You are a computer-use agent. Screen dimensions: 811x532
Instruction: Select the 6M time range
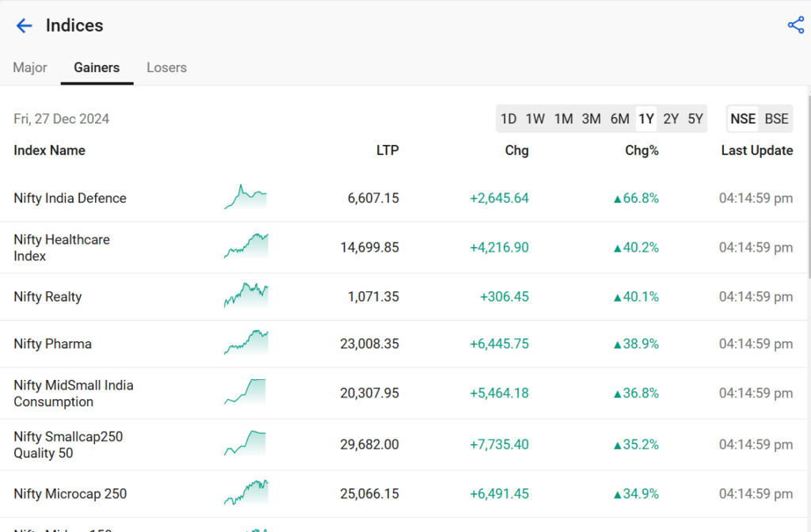(x=619, y=119)
